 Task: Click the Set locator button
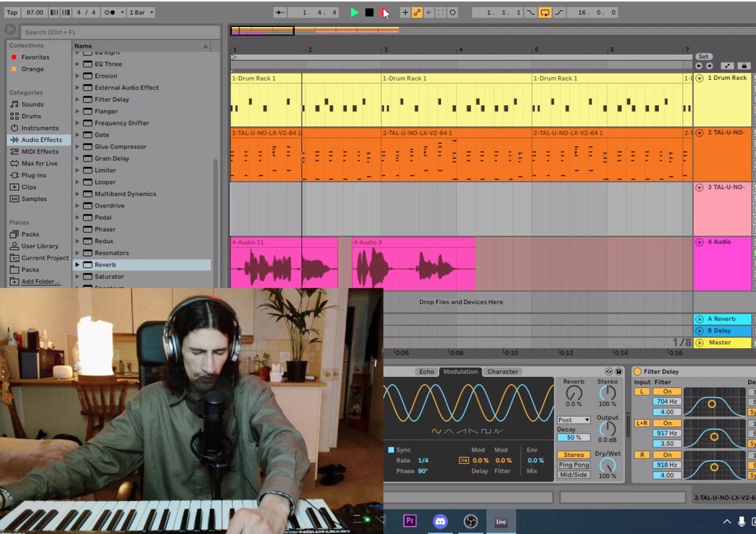click(703, 57)
